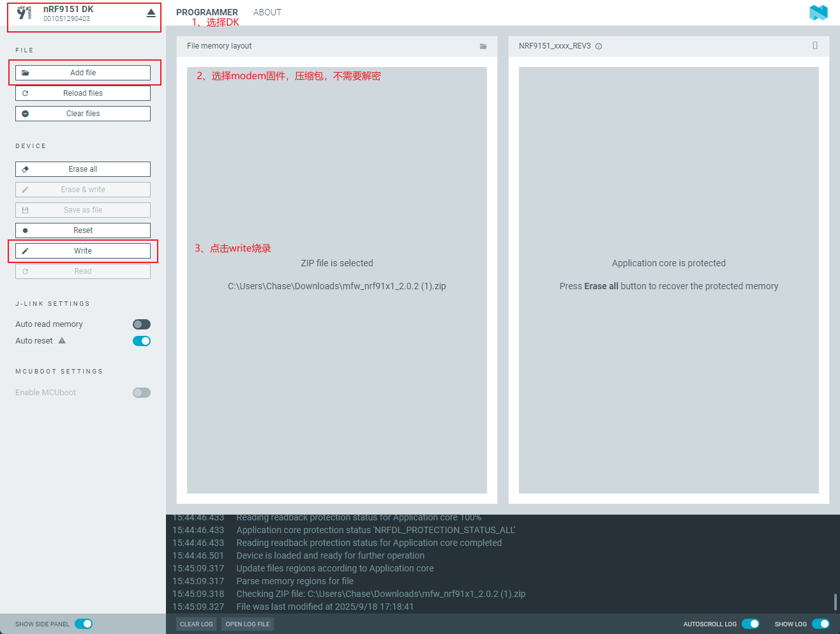Screen dimensions: 840x634
Task: Open the log file
Action: [x=248, y=624]
